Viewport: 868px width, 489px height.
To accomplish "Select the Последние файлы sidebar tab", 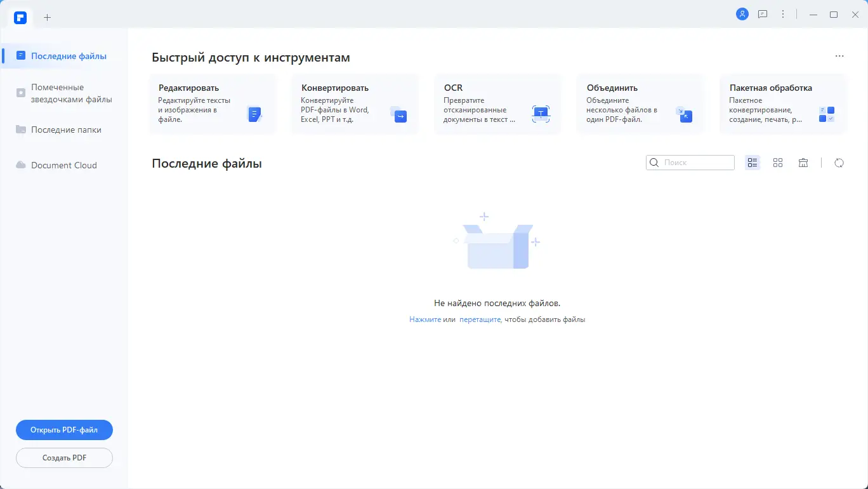I will click(x=64, y=56).
